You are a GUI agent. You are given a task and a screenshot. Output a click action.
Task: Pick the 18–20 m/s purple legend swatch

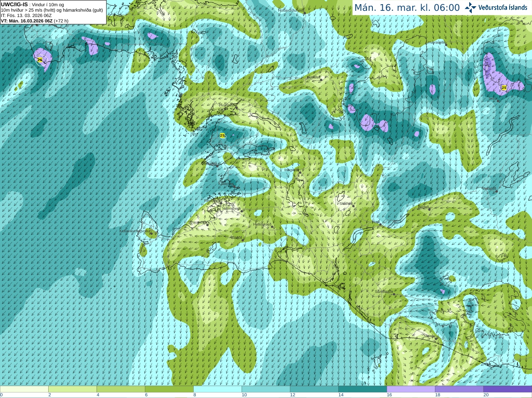[459, 389]
